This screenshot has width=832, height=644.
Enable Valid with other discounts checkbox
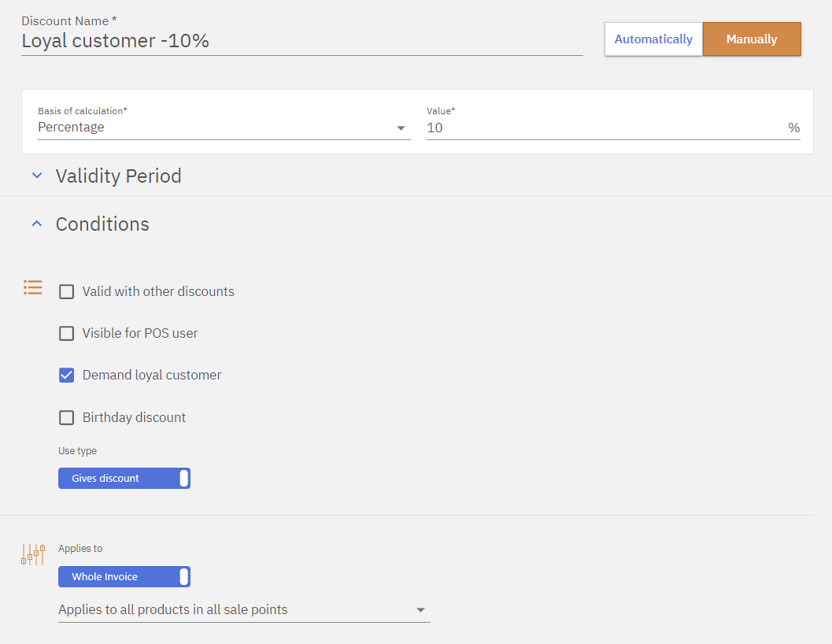click(x=67, y=291)
